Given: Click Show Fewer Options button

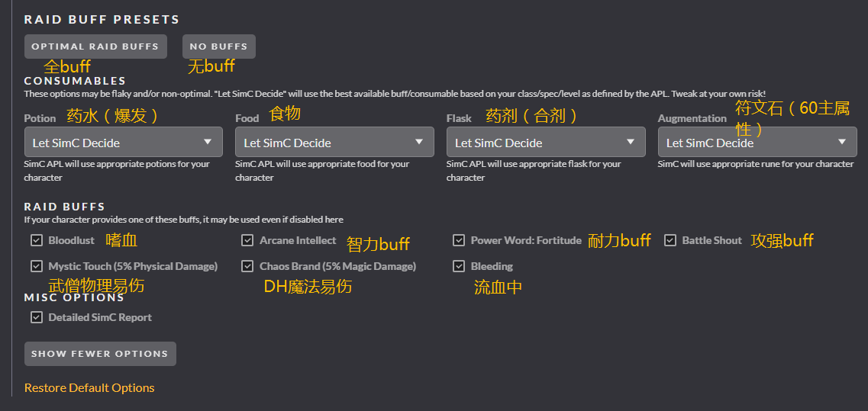Looking at the screenshot, I should tap(100, 354).
